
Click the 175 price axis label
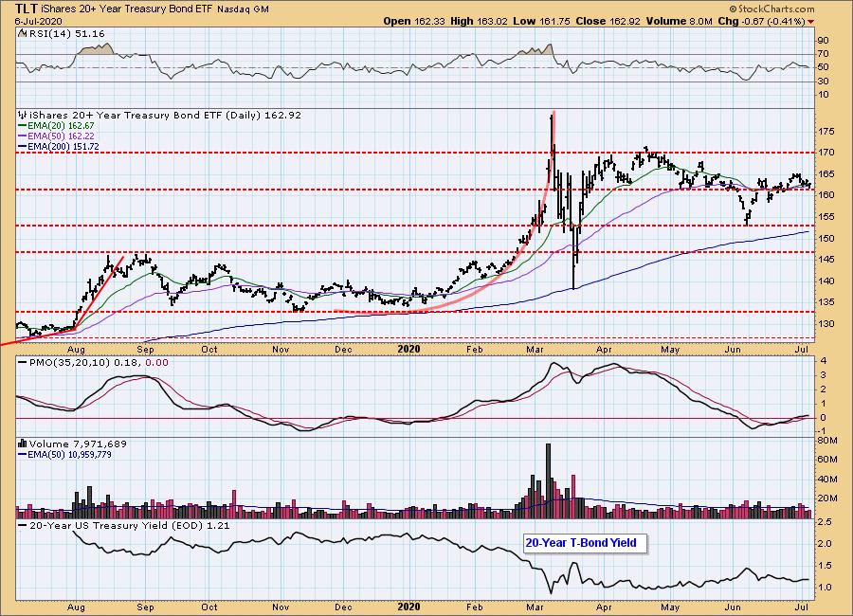tap(826, 131)
